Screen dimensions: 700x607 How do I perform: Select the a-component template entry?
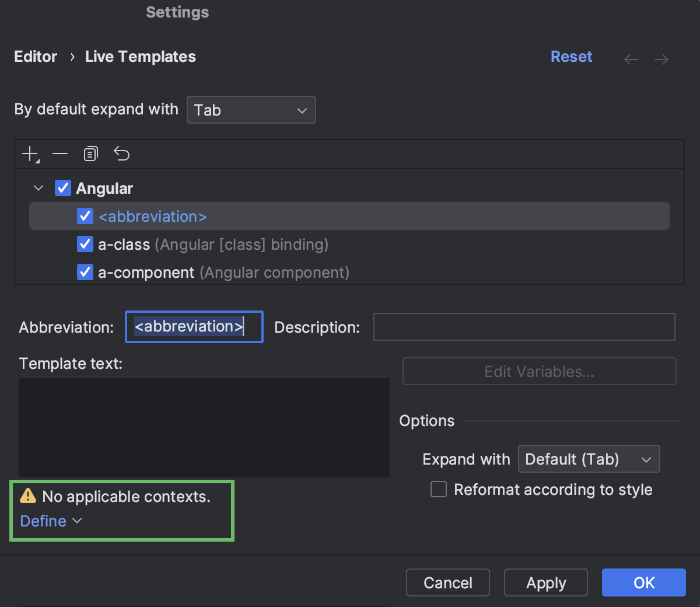pyautogui.click(x=146, y=272)
